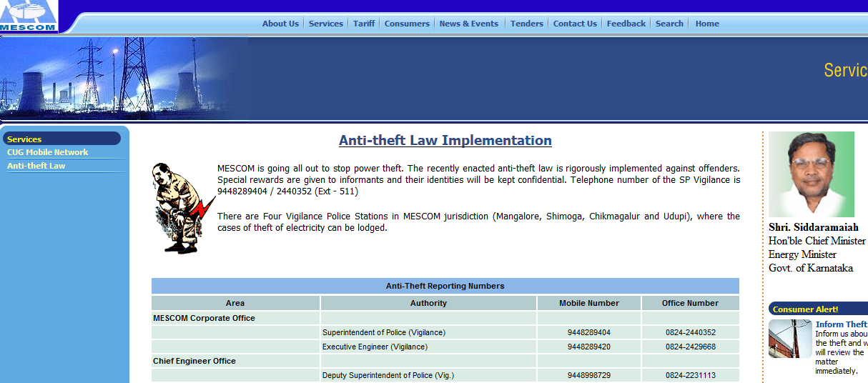
Task: Click the MESCOM logo icon
Action: 28,16
